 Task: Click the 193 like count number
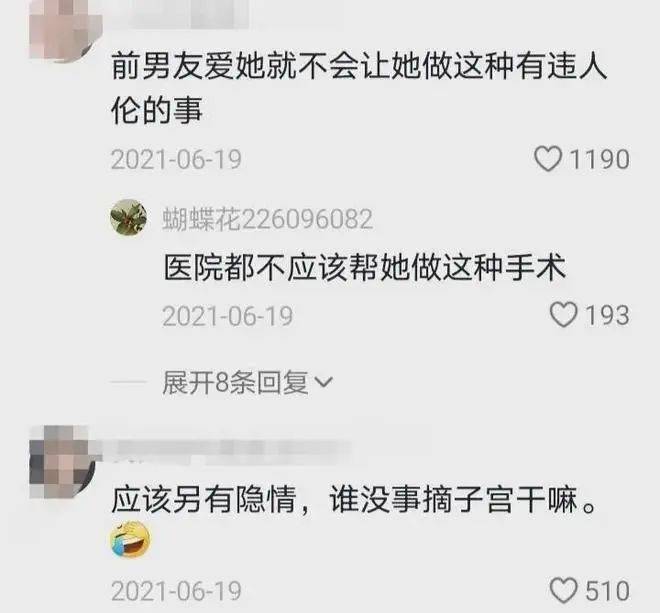pyautogui.click(x=607, y=315)
